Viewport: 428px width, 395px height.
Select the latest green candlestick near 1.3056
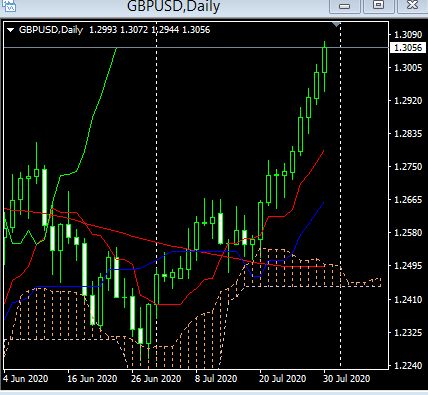pyautogui.click(x=324, y=60)
